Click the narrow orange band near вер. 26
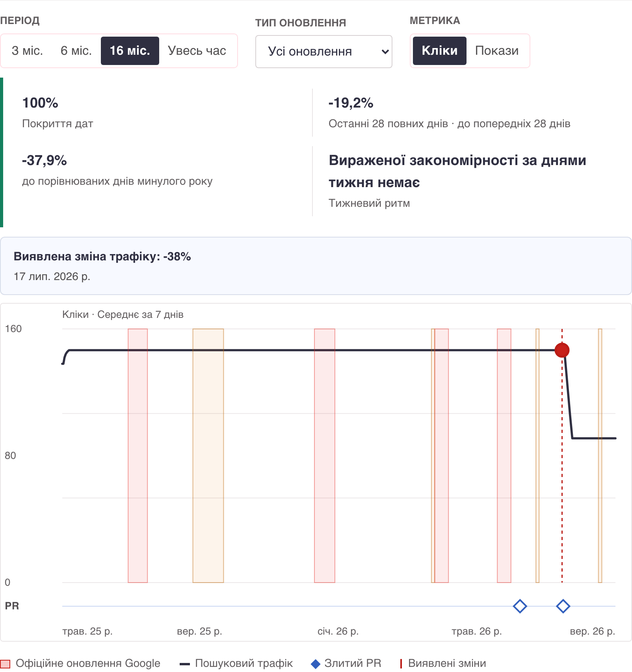The height and width of the screenshot is (672, 632). coord(600,456)
